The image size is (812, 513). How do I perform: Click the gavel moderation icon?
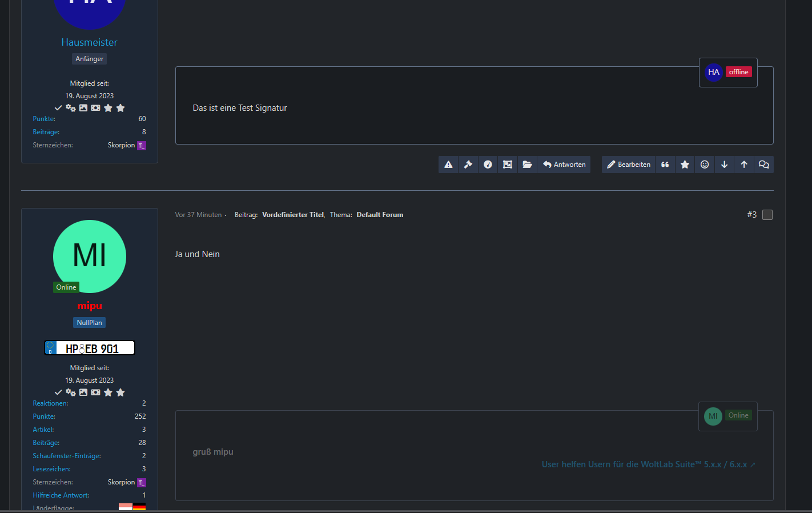(x=468, y=165)
